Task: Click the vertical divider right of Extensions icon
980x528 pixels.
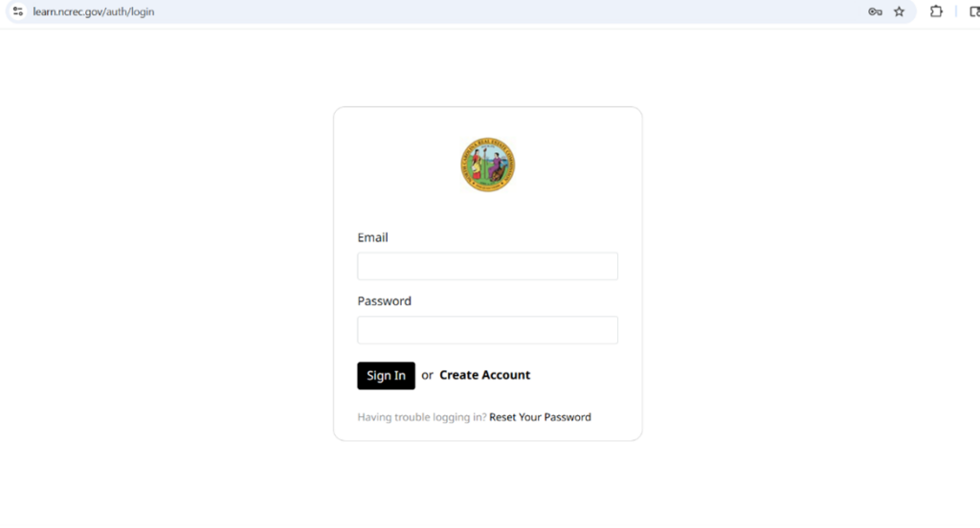Action: coord(956,11)
